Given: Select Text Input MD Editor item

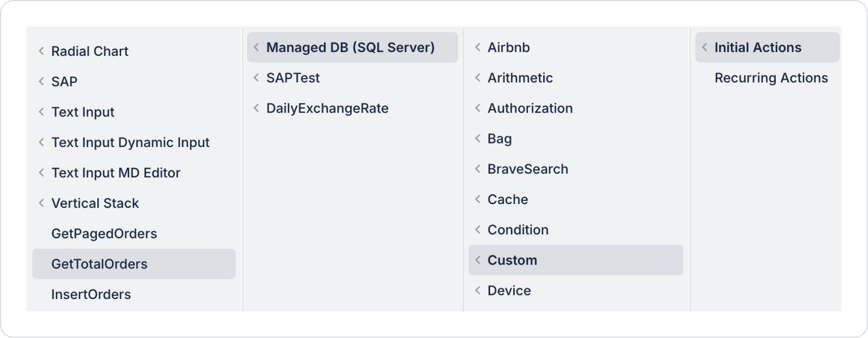Looking at the screenshot, I should [x=115, y=173].
